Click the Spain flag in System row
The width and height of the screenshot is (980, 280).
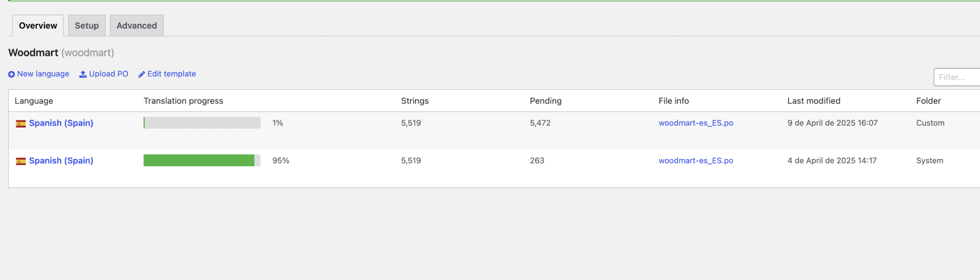click(x=21, y=162)
